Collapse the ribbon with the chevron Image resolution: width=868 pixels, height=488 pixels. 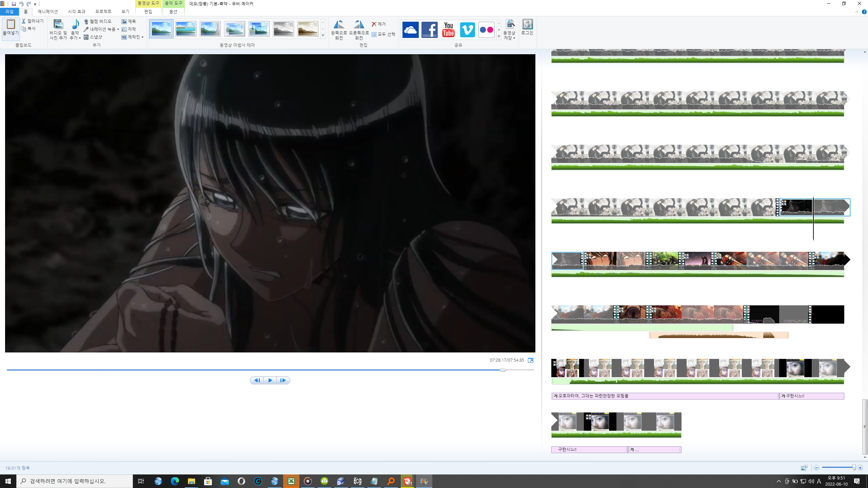click(857, 12)
